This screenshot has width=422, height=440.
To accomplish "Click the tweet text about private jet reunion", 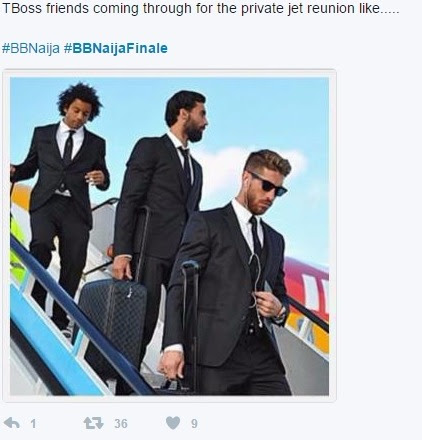I will (200, 9).
